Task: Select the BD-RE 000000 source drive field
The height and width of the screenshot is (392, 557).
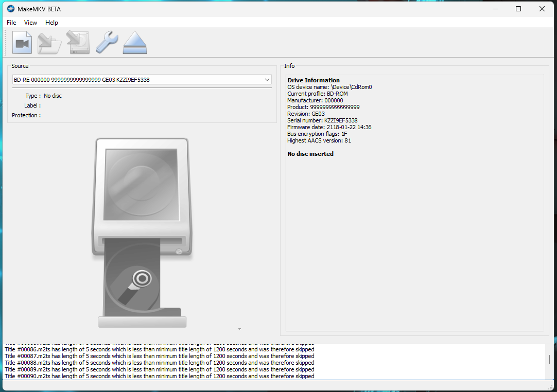Action: pos(142,80)
